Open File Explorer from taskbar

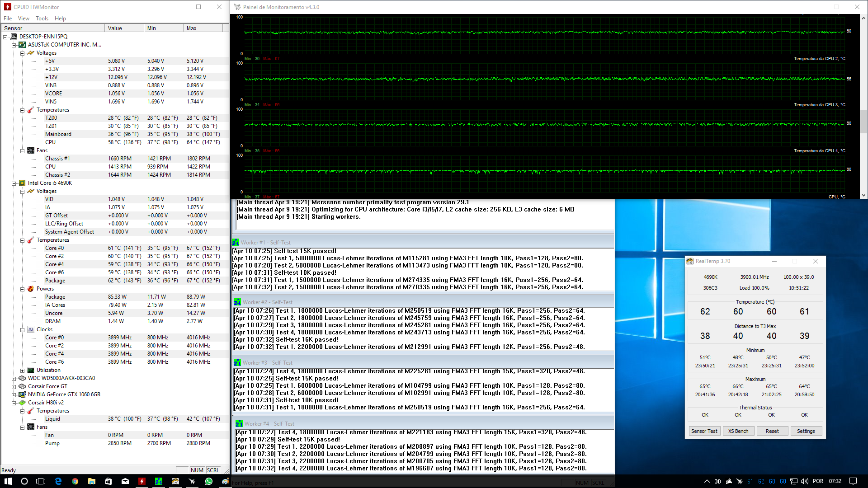pyautogui.click(x=92, y=481)
